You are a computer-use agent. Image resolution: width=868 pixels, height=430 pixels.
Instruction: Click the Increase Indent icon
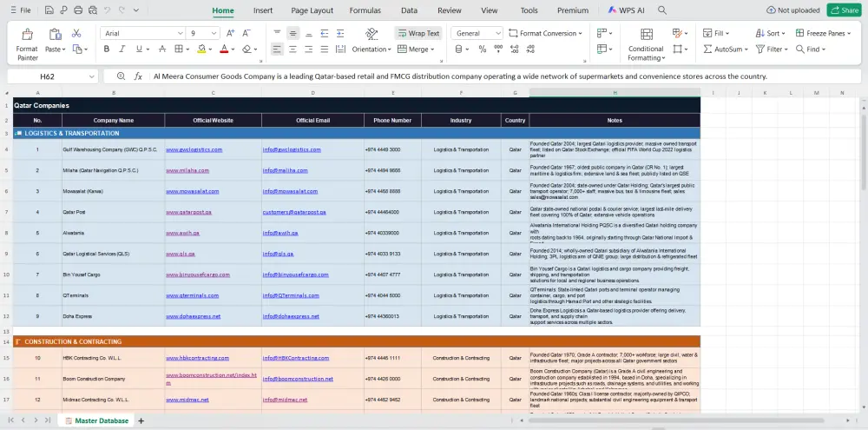click(x=340, y=33)
